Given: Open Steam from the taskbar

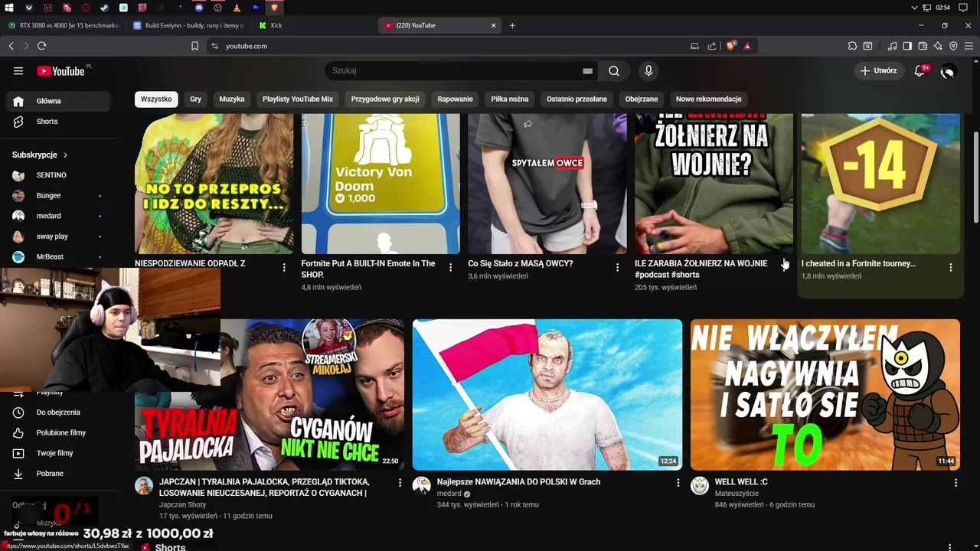Looking at the screenshot, I should pyautogui.click(x=104, y=8).
